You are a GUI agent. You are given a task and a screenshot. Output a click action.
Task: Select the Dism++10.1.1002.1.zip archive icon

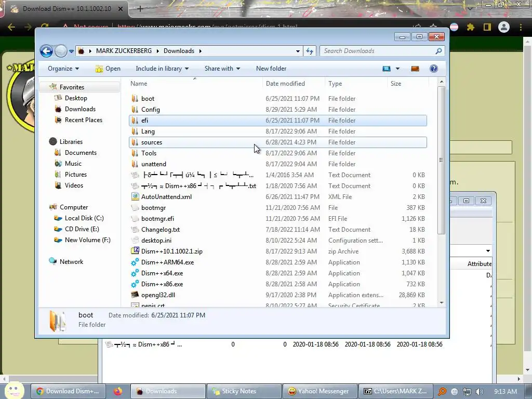135,251
